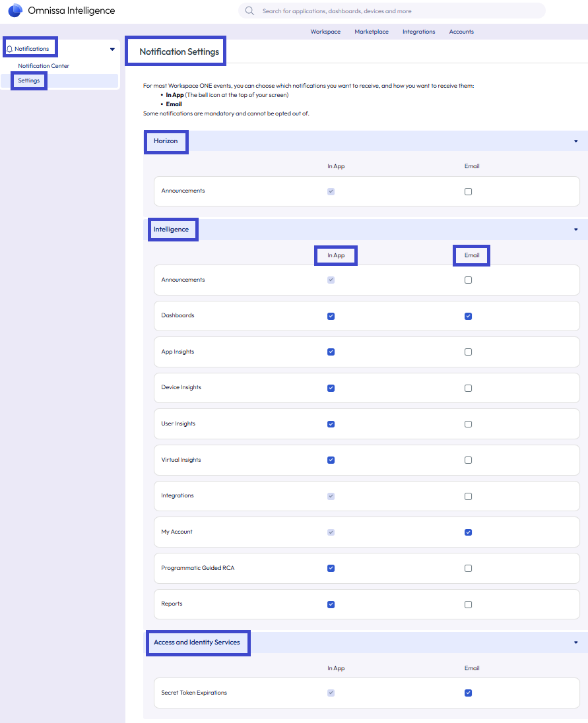Viewport: 588px width, 723px height.
Task: Click the Programmatic Guided RCA label
Action: click(197, 568)
